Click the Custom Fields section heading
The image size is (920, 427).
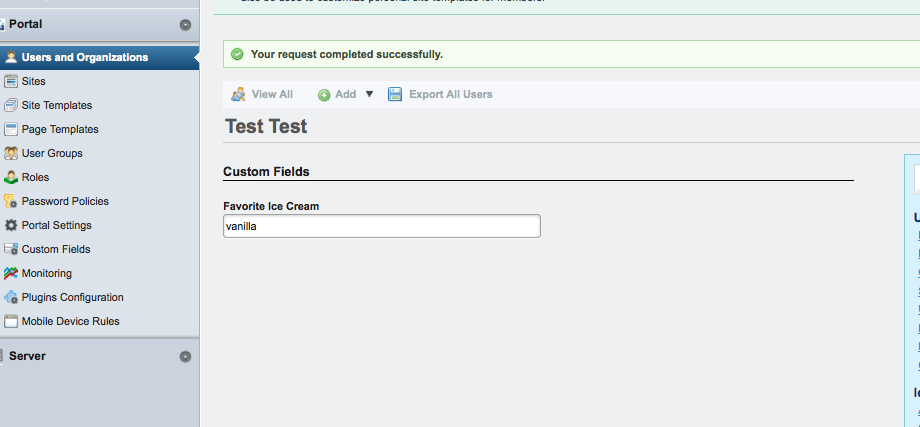pyautogui.click(x=266, y=172)
